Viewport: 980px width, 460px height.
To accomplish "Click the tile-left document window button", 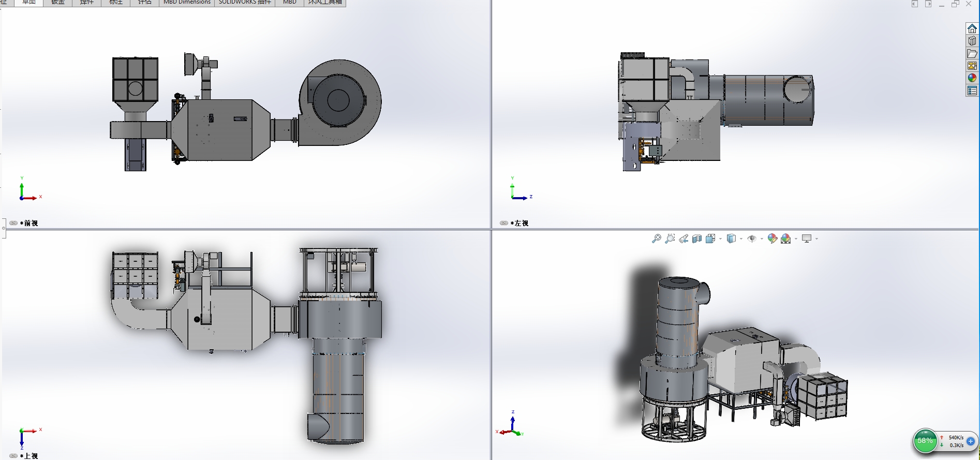I will coord(915,4).
